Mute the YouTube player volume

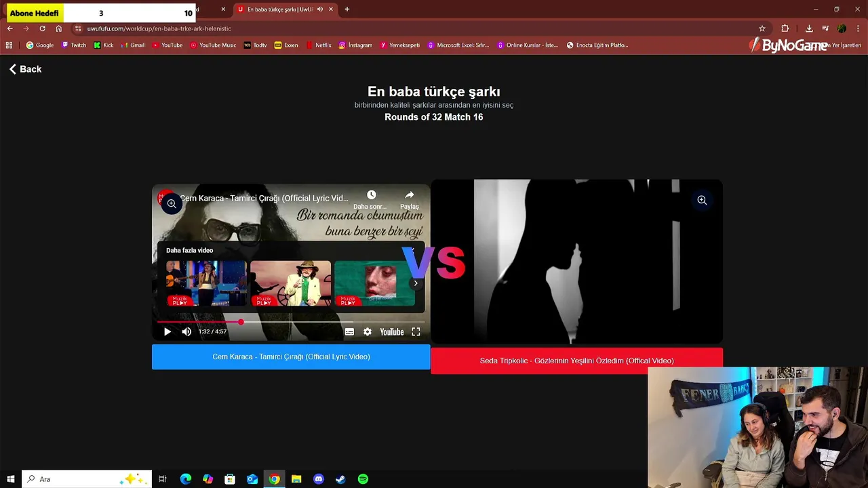[186, 332]
